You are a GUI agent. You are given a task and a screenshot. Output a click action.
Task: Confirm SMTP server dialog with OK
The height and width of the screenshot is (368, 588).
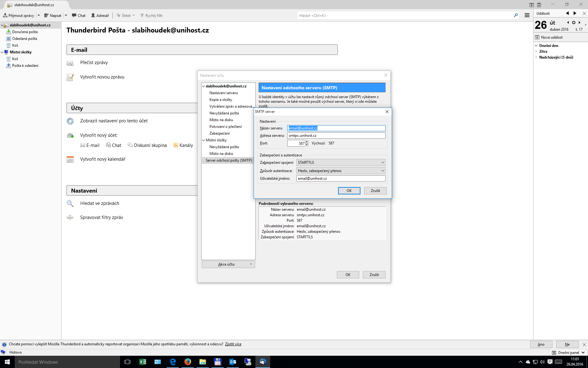[x=349, y=191]
